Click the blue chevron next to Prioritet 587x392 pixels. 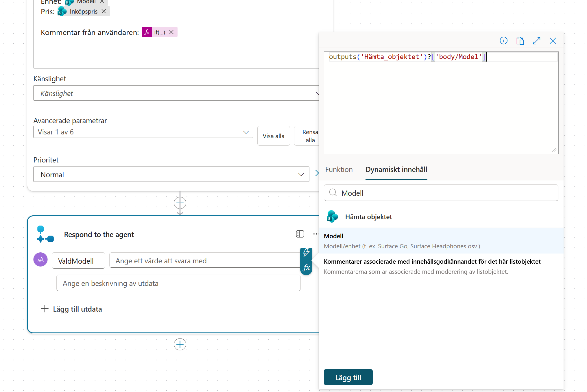[x=317, y=173]
